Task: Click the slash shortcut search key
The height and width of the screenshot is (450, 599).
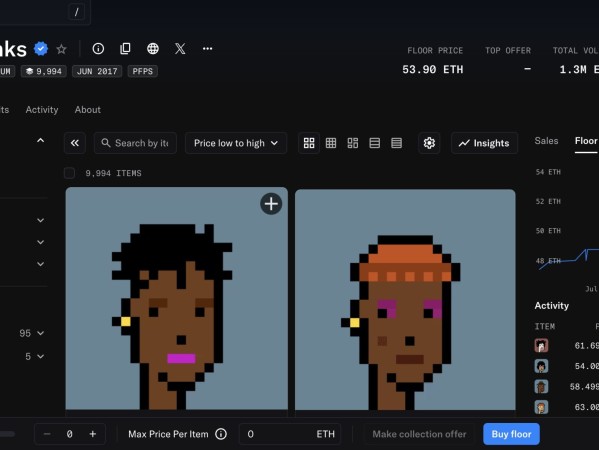Action: coord(76,12)
